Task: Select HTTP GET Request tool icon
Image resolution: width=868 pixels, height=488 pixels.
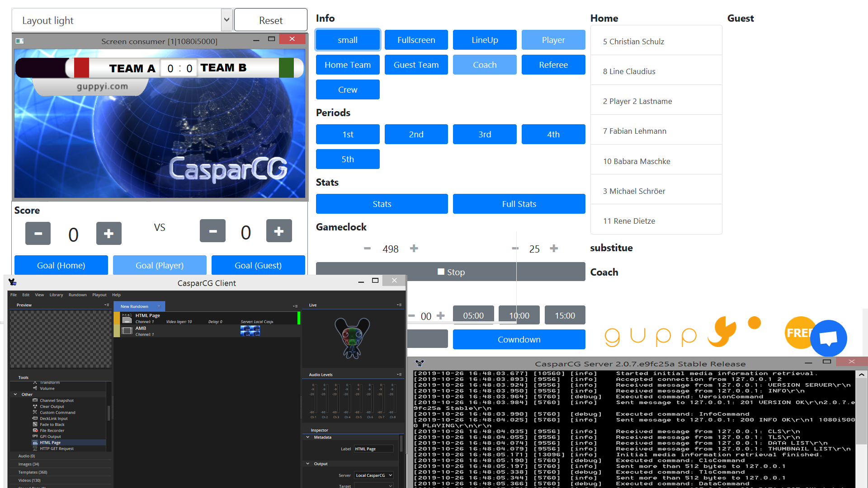Action: point(35,448)
